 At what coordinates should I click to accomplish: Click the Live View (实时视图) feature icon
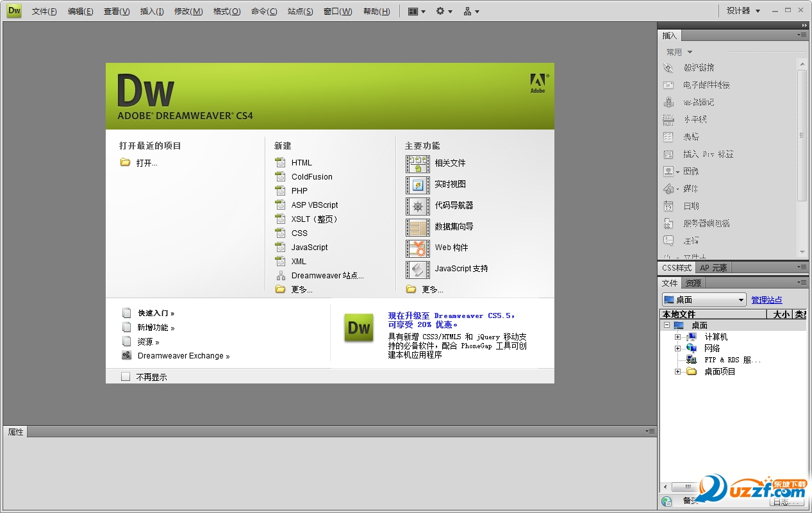click(x=418, y=185)
